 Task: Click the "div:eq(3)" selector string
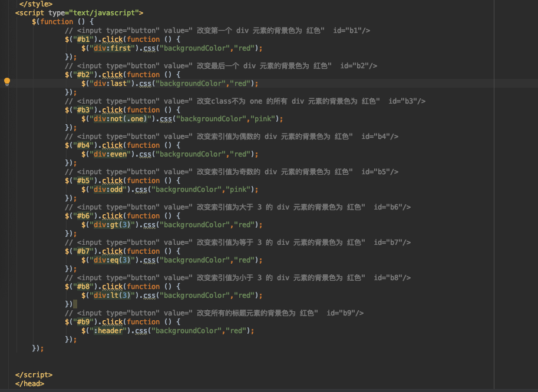112,260
